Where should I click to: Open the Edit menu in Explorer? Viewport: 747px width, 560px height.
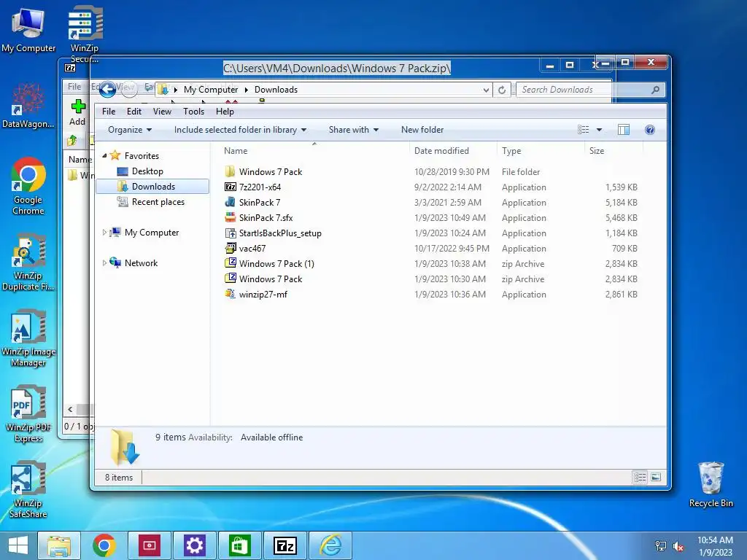click(x=134, y=112)
